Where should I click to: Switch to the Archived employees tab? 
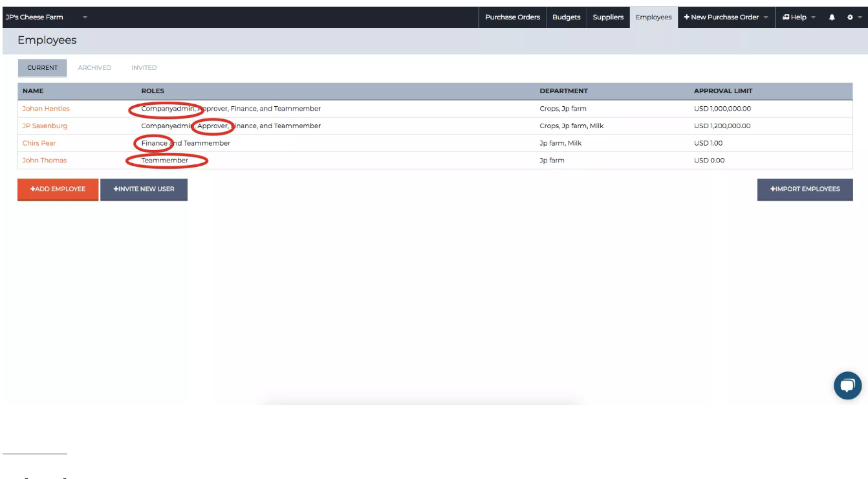[94, 68]
